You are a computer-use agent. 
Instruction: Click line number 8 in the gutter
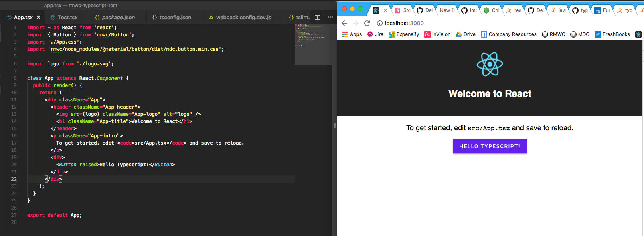[x=15, y=78]
